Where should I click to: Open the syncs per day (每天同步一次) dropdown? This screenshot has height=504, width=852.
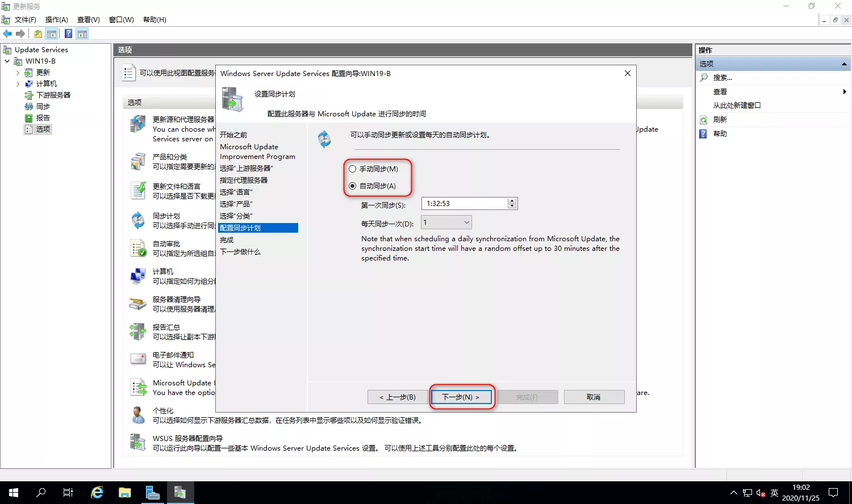(x=446, y=222)
